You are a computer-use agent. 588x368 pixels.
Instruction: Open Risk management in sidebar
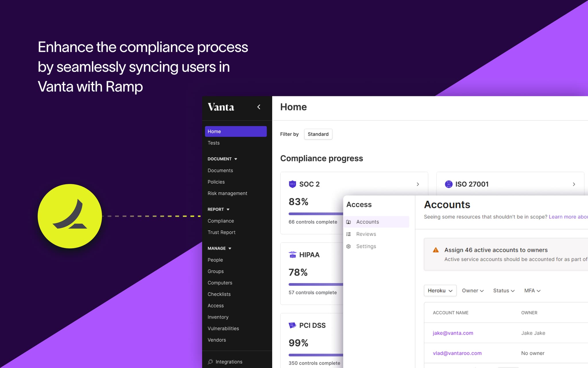point(227,193)
